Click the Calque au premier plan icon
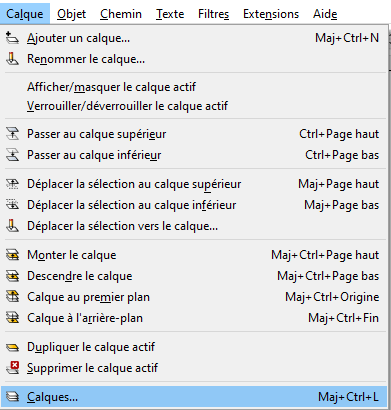Image resolution: width=391 pixels, height=410 pixels. [x=12, y=297]
